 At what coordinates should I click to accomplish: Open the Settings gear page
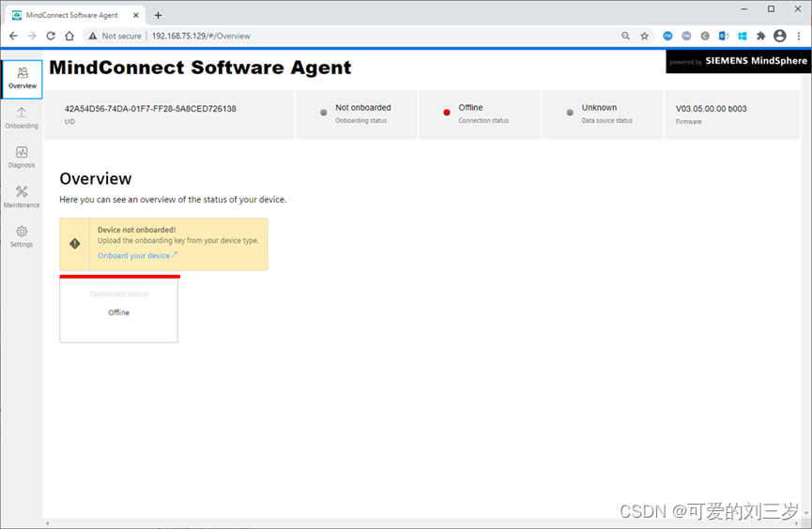pyautogui.click(x=22, y=236)
